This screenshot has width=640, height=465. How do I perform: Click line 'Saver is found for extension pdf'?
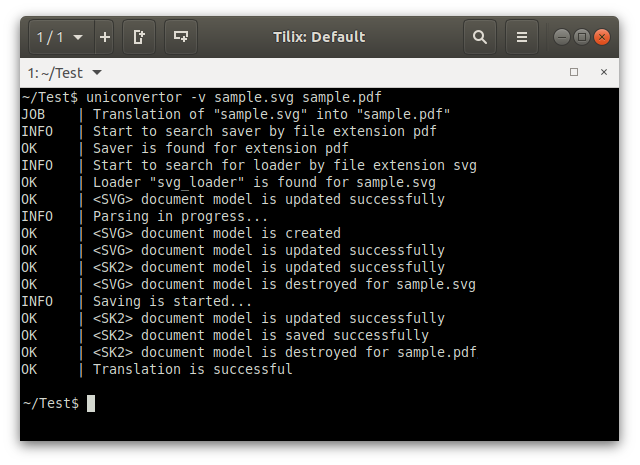coord(221,149)
